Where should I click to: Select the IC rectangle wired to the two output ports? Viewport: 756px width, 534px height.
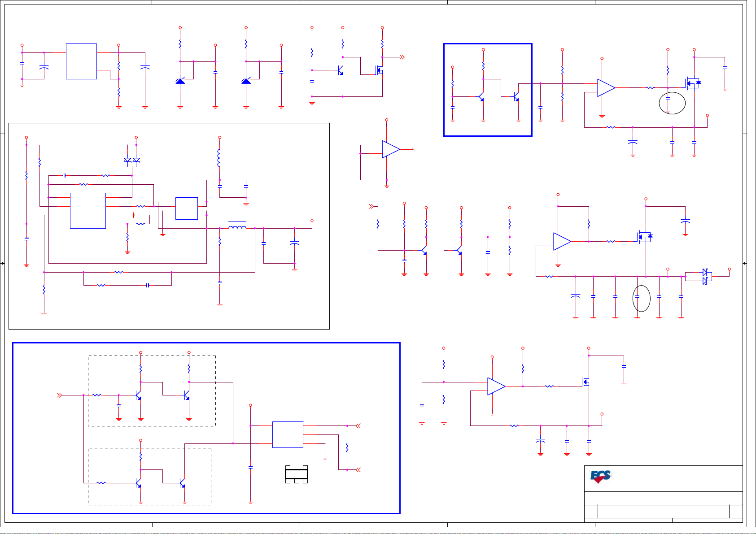pyautogui.click(x=288, y=434)
